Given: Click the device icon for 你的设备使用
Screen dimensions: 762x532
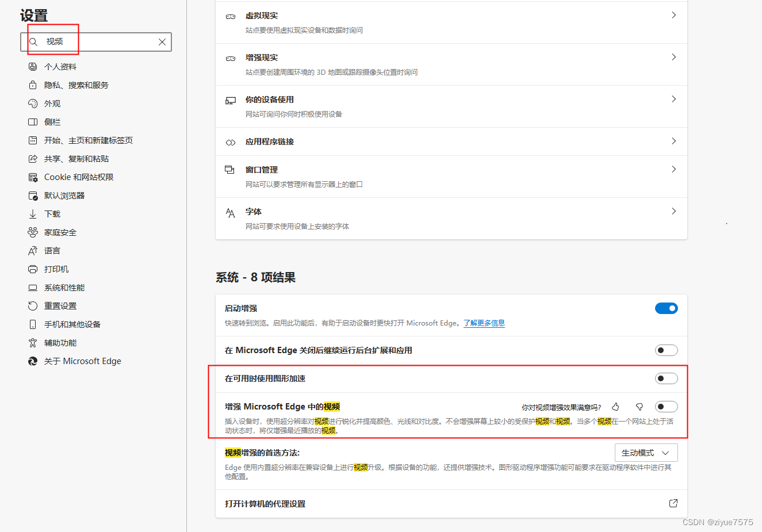Looking at the screenshot, I should click(231, 101).
